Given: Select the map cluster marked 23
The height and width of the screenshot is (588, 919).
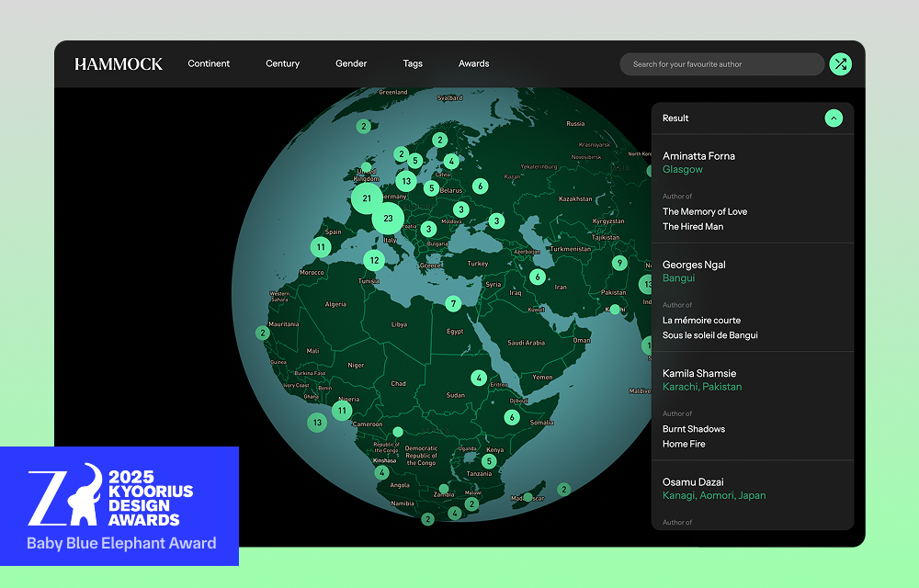Looking at the screenshot, I should coord(388,219).
